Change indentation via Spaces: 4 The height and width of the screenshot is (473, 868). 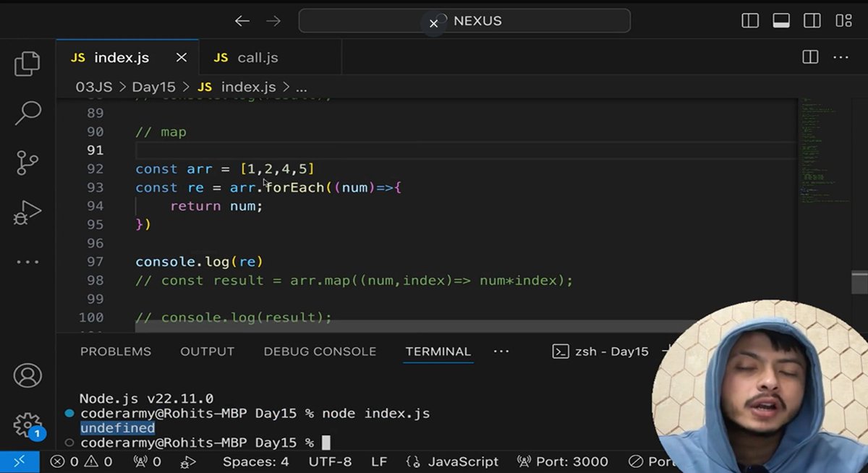click(x=255, y=461)
